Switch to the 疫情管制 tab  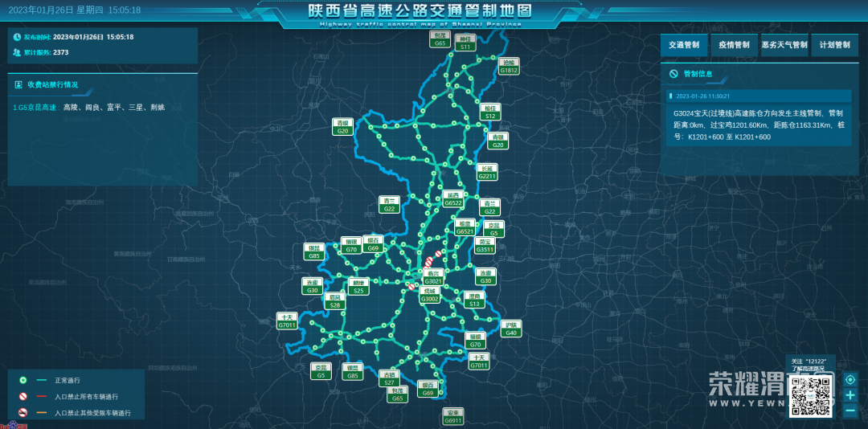[734, 45]
